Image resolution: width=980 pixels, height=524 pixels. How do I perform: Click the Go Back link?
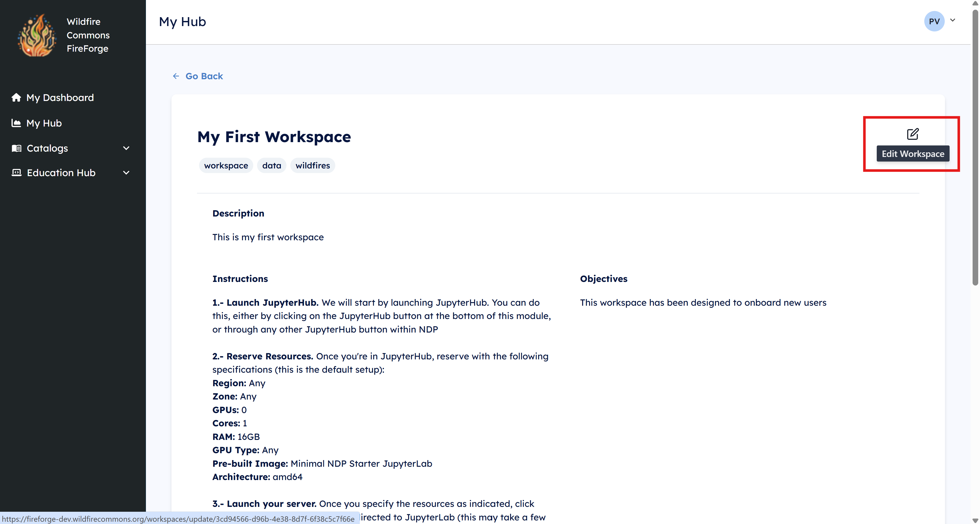click(x=204, y=76)
